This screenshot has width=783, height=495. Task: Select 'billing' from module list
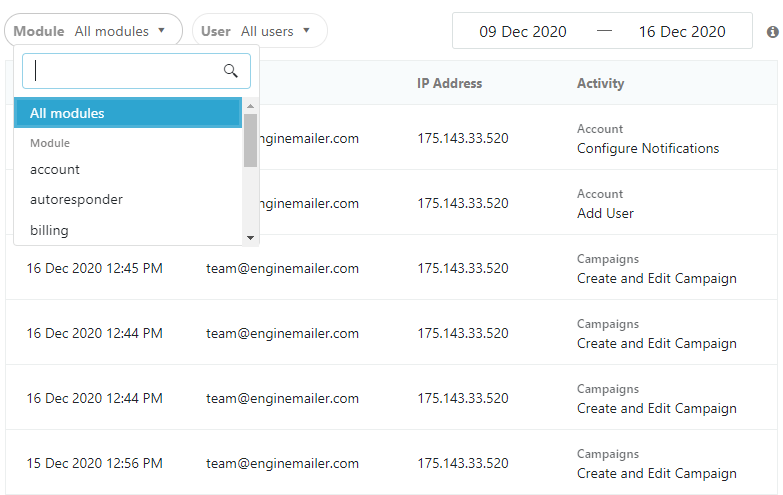49,230
